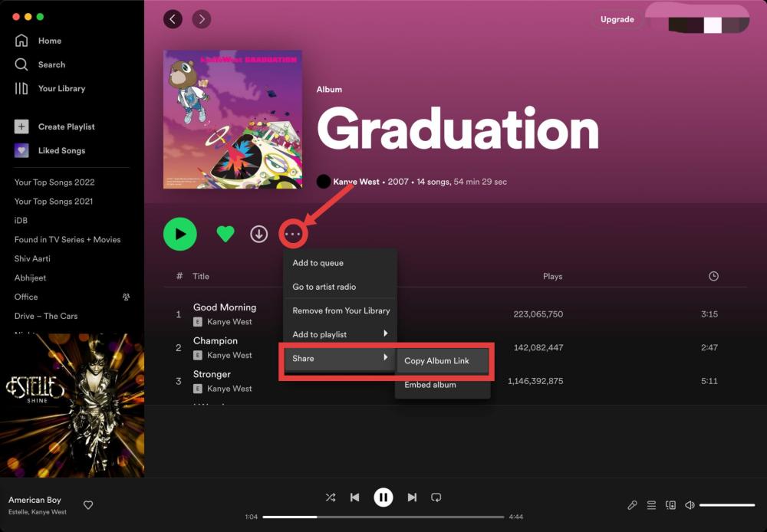Screen dimensions: 767x532
Task: Expand the Share submenu
Action: [340, 359]
